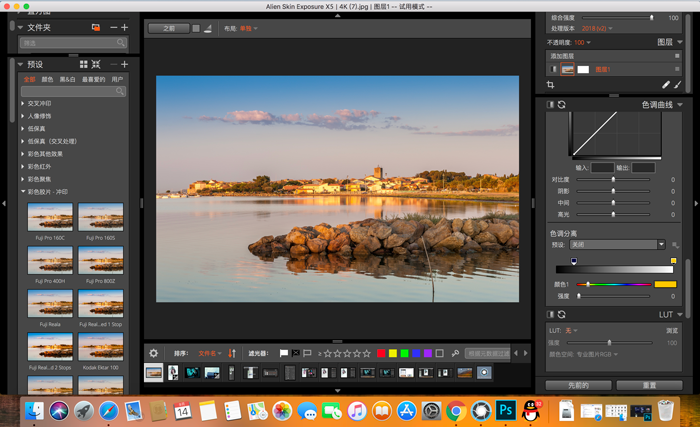Open filmstrip settings gear
This screenshot has width=700, height=427.
click(153, 353)
